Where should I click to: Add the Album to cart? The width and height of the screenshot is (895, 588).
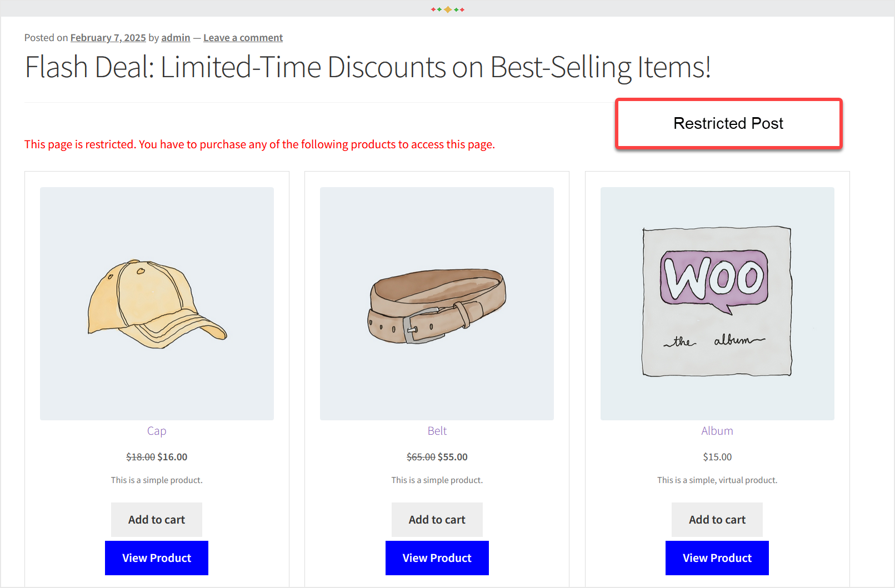717,519
